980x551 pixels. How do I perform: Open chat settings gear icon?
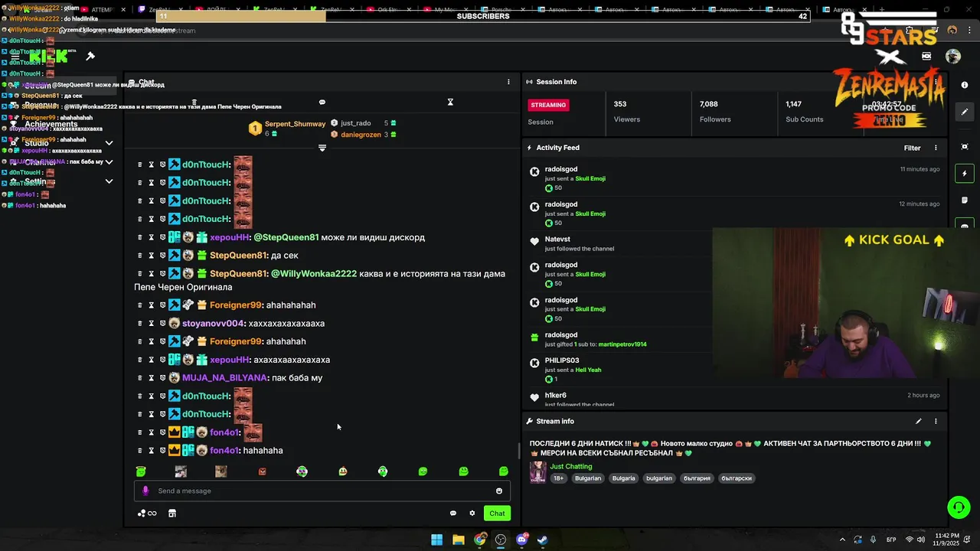click(x=472, y=514)
